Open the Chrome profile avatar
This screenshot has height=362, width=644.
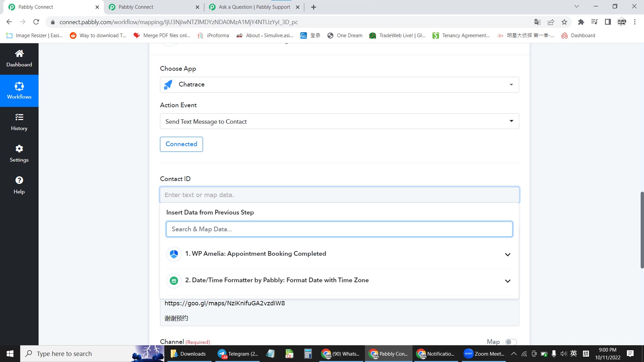tap(622, 22)
